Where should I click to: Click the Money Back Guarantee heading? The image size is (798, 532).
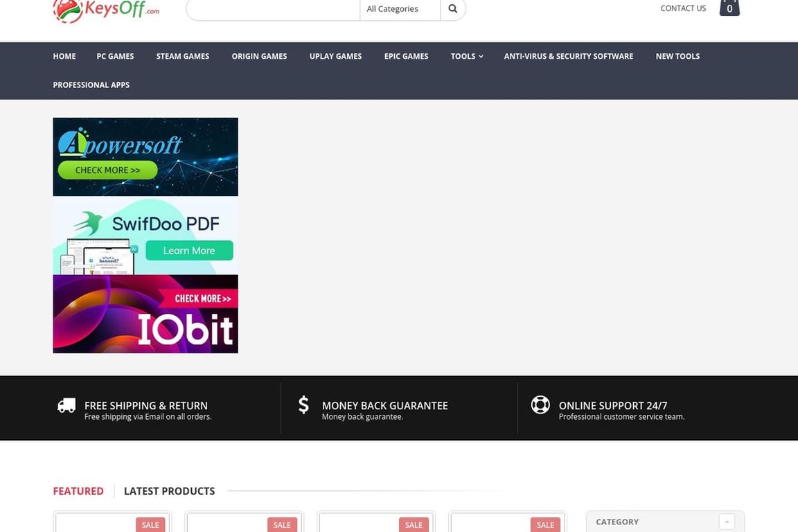384,405
